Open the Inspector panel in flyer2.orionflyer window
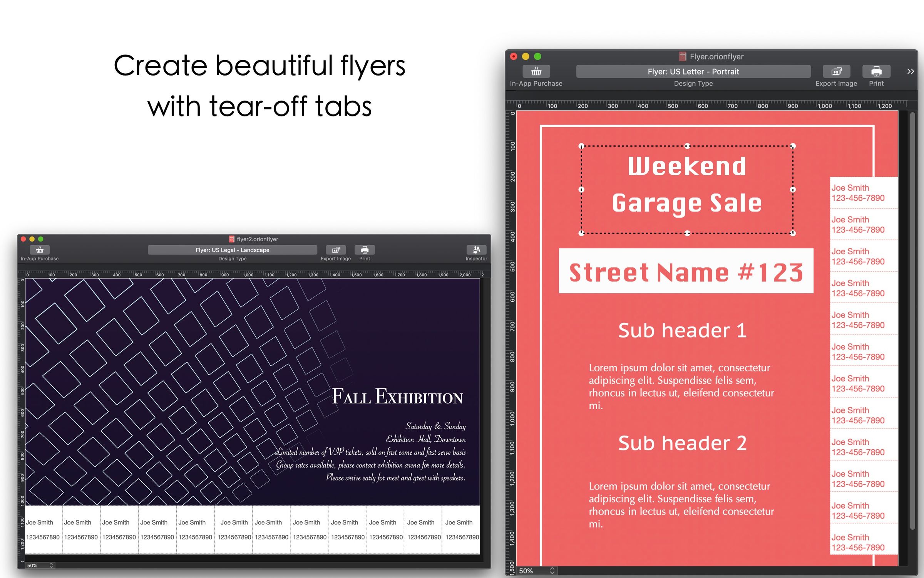The width and height of the screenshot is (924, 578). [x=476, y=250]
